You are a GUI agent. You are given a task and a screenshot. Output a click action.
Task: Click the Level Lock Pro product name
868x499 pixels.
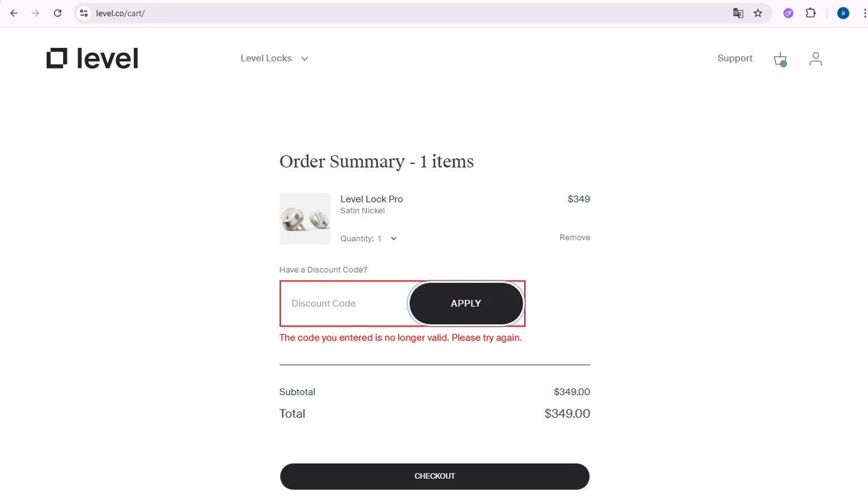(372, 199)
